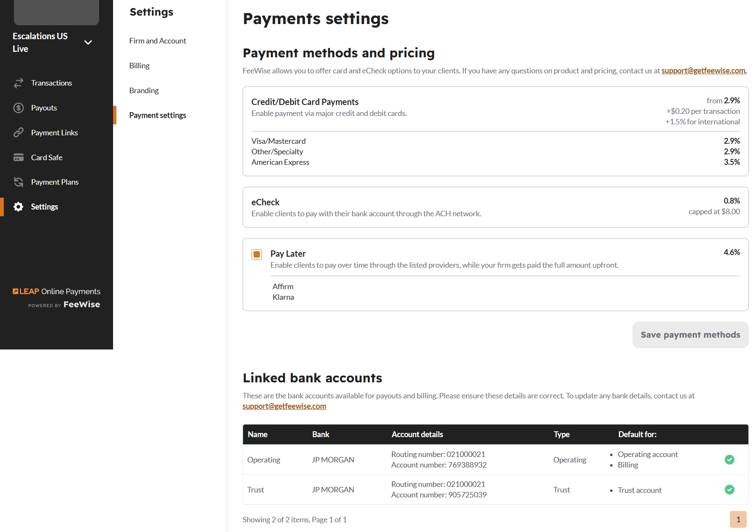The image size is (756, 532).
Task: Click the Payment Plans refresh icon
Action: 19,182
